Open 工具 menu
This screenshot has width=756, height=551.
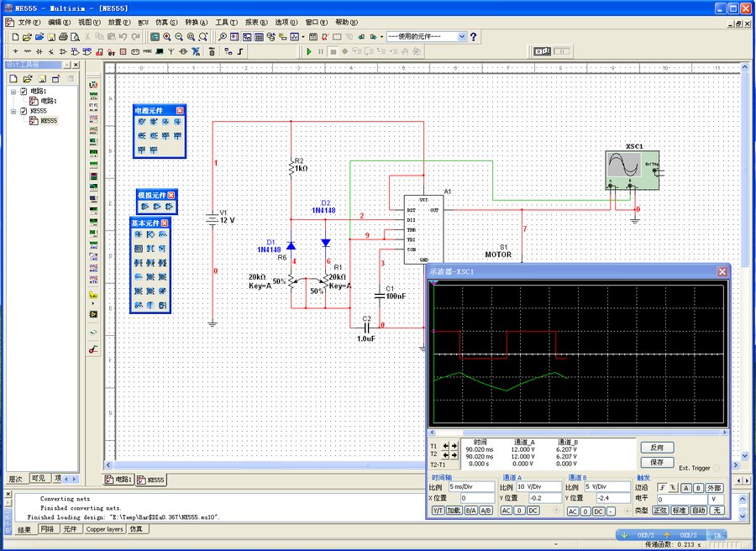[227, 22]
